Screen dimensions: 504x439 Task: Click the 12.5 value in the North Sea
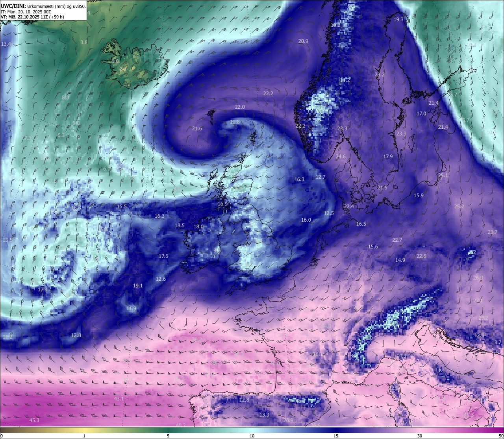pos(329,213)
